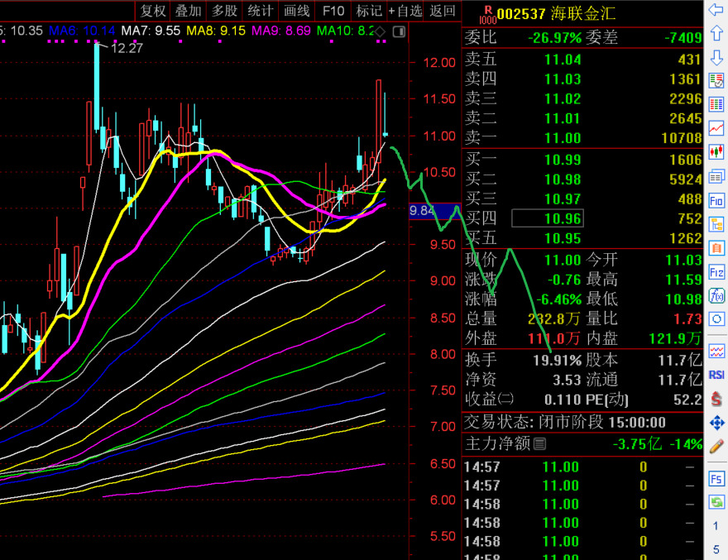Screen dimensions: 728x560
Task: Open the multi-window layout icon
Action: (x=716, y=176)
